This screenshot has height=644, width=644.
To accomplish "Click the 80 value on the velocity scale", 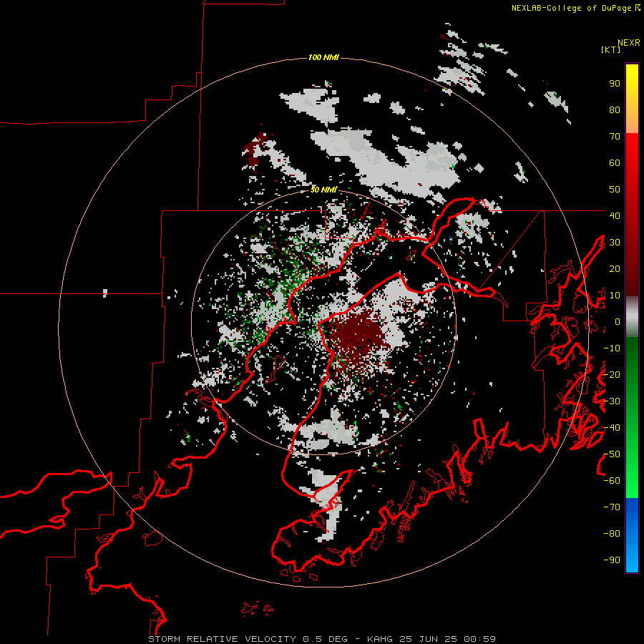I will (615, 110).
